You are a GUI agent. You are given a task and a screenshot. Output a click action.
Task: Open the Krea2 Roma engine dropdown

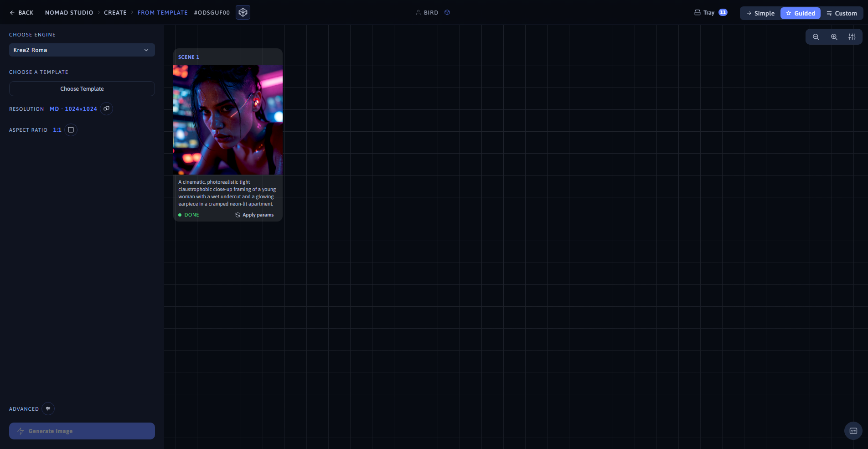(x=82, y=50)
